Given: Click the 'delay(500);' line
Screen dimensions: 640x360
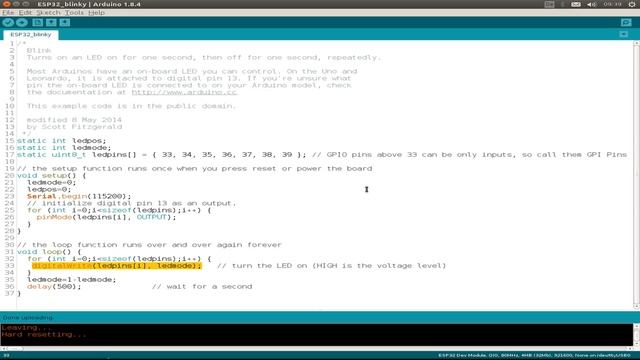Looking at the screenshot, I should [x=54, y=287].
